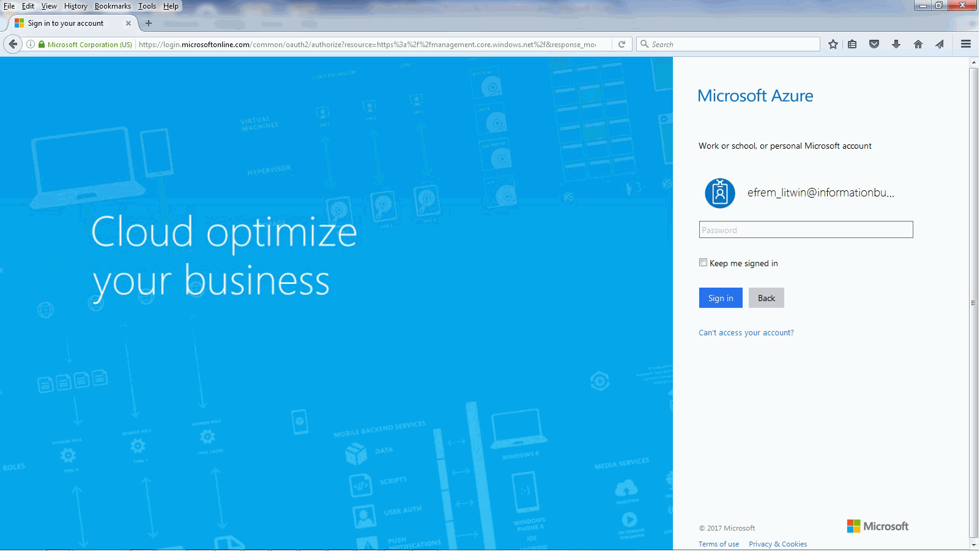Click the Microsoft Azure heading
The height and width of the screenshot is (552, 980).
coord(755,96)
